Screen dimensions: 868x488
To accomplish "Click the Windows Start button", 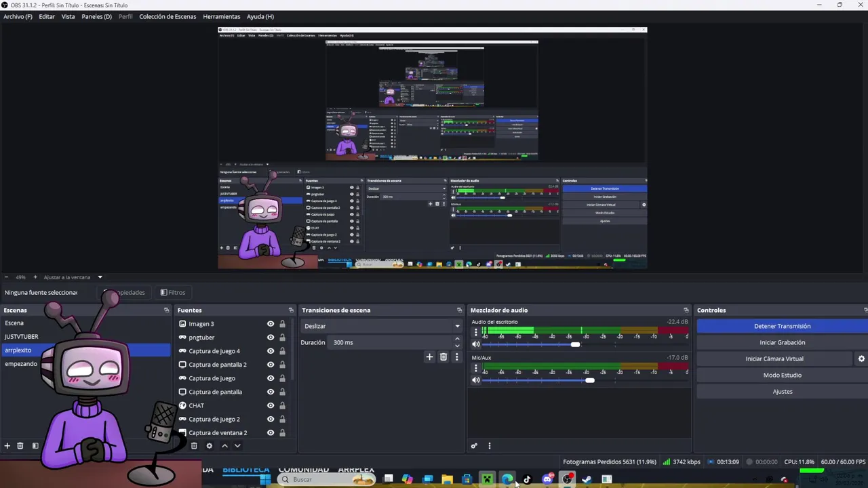I will point(265,479).
